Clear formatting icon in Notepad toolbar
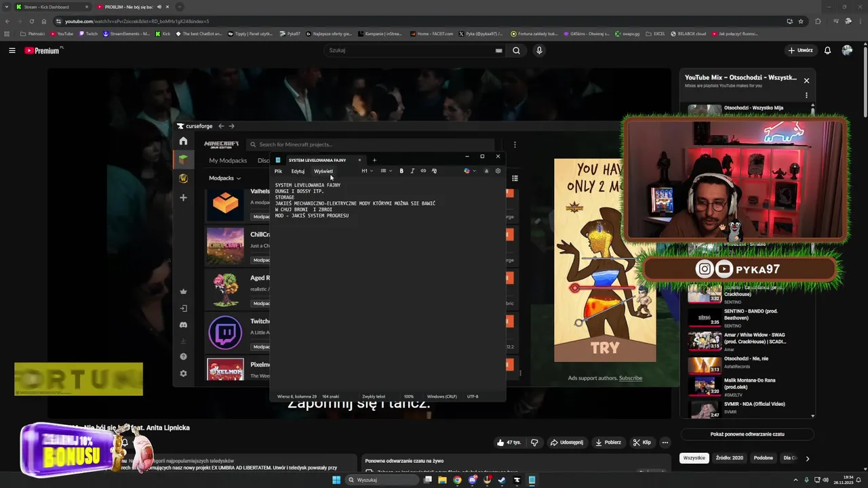 click(x=434, y=171)
